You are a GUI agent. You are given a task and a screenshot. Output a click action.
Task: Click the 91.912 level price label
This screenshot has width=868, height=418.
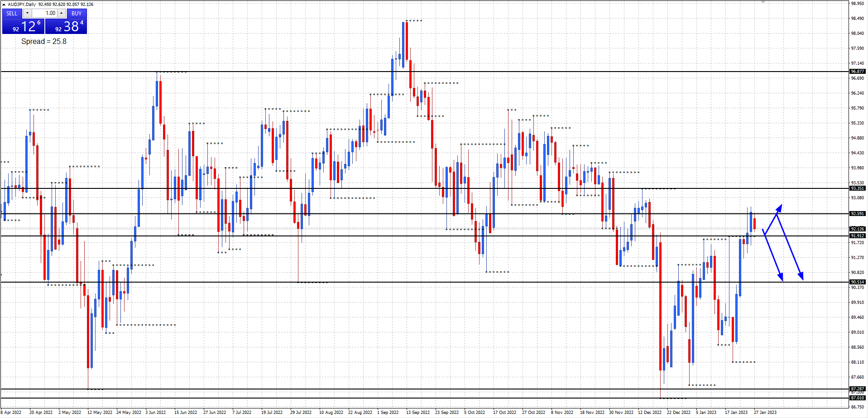point(857,236)
